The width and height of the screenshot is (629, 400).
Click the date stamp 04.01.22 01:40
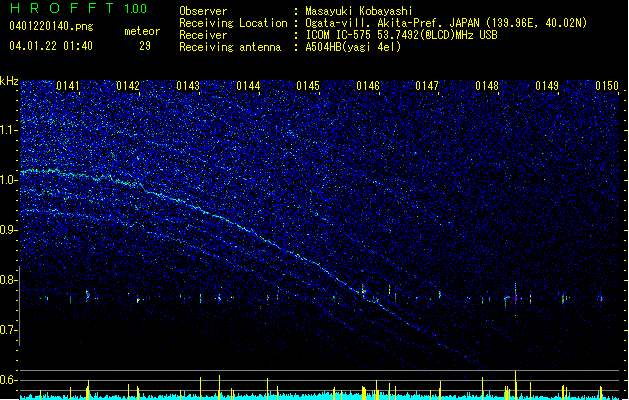point(51,46)
